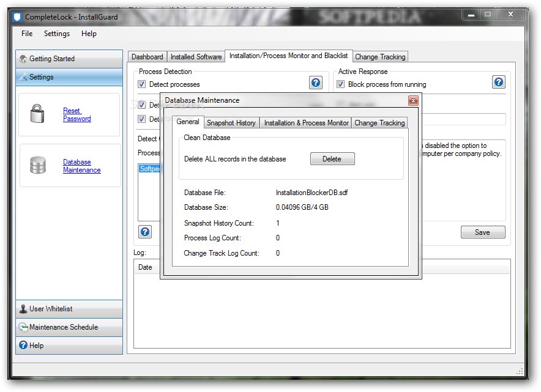Click the help icon below process list
541x392 pixels.
(145, 232)
